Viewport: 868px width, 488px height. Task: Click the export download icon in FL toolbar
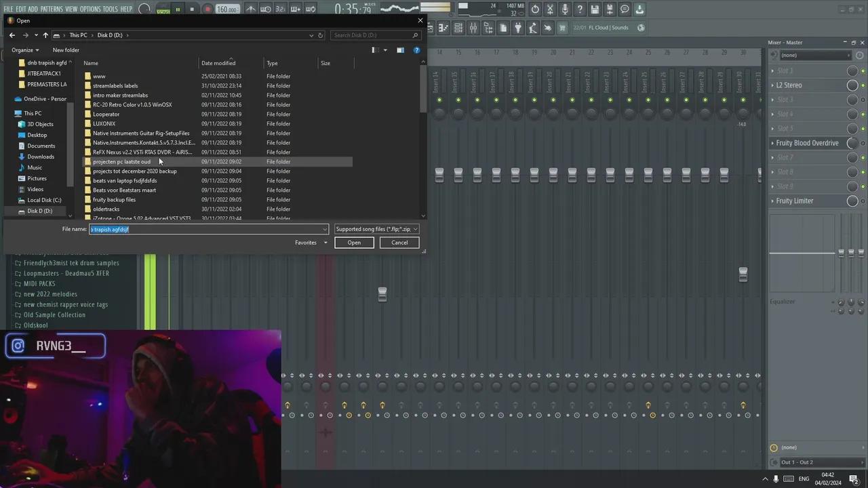639,9
